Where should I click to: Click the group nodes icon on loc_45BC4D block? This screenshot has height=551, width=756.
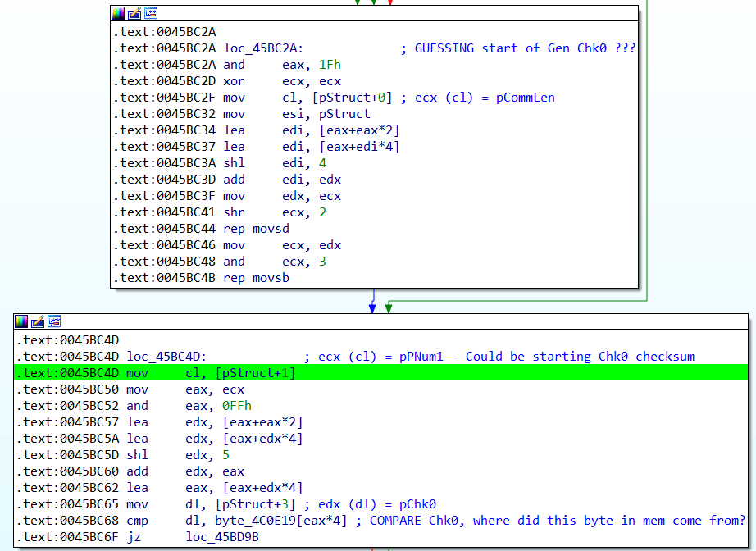tap(54, 321)
